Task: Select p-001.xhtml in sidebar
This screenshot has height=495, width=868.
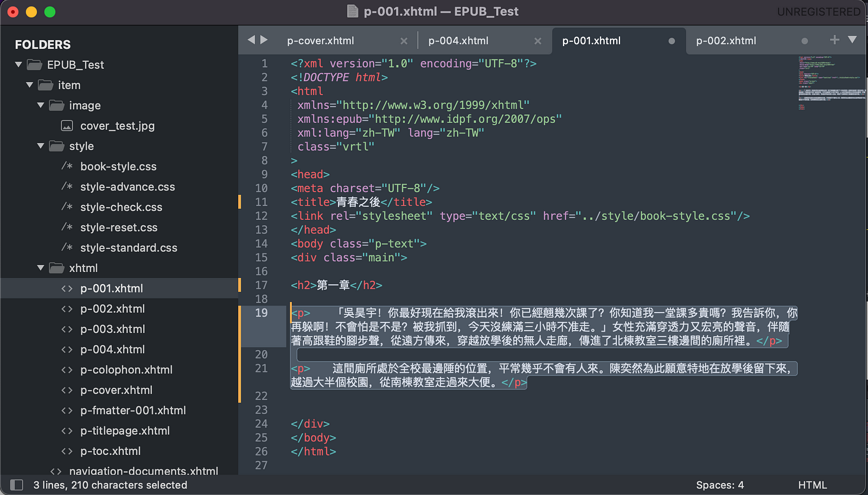Action: pyautogui.click(x=112, y=289)
